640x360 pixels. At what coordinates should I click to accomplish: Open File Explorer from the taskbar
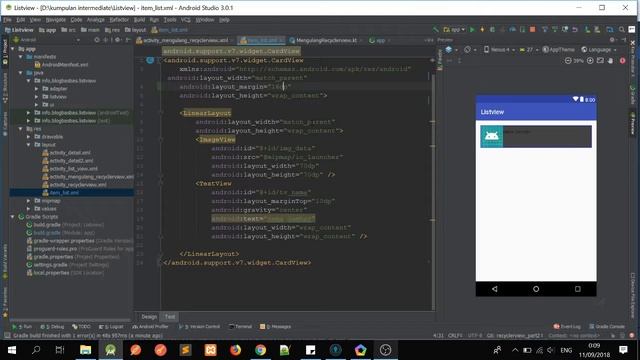[85, 350]
